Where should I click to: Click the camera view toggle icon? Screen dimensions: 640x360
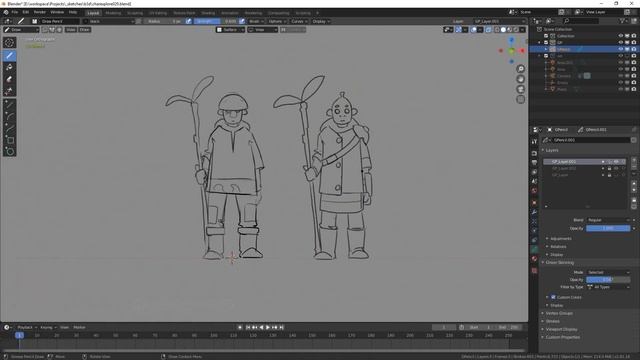(520, 89)
